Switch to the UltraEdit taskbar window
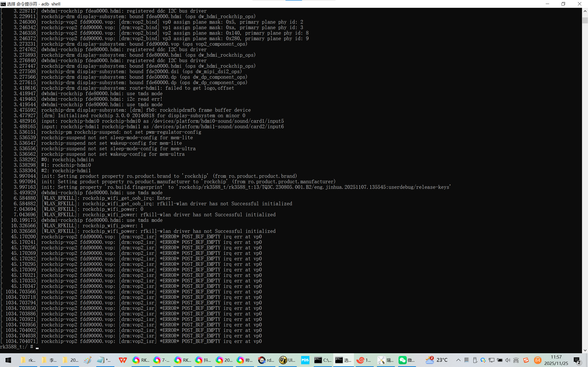 pyautogui.click(x=287, y=360)
